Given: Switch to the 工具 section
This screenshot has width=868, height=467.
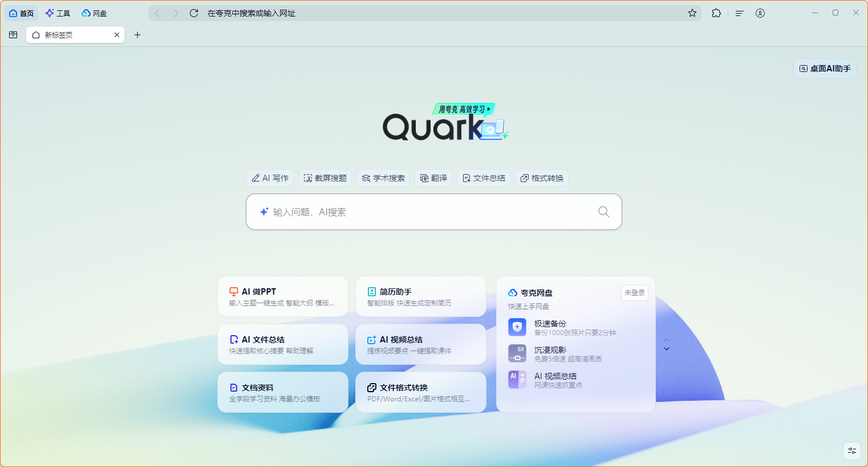Looking at the screenshot, I should click(58, 13).
